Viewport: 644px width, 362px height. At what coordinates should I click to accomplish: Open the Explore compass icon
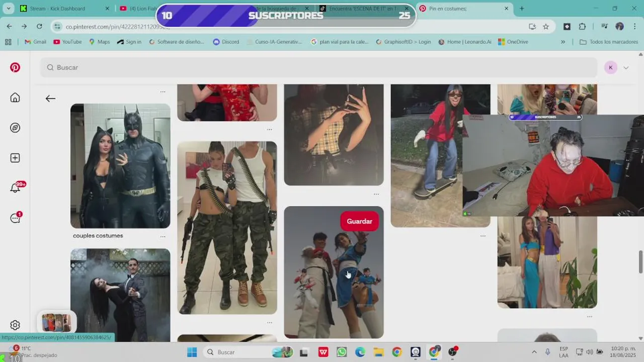tap(15, 128)
